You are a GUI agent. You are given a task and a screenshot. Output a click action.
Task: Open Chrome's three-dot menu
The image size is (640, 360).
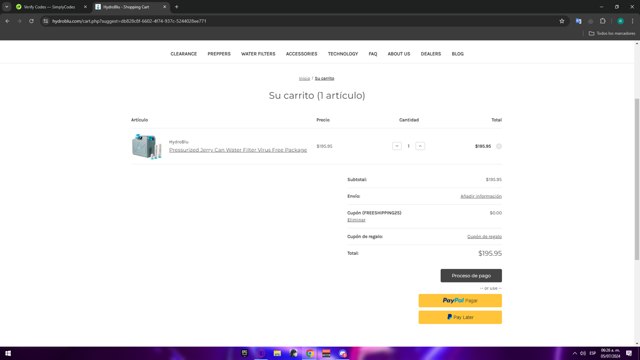632,21
